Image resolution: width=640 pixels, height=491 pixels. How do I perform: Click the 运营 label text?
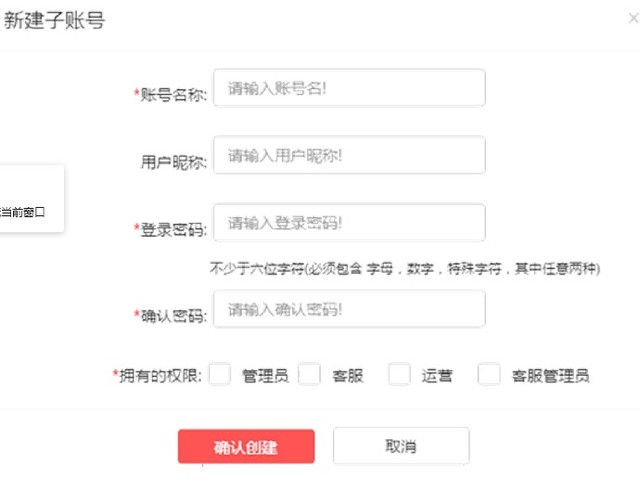click(x=437, y=377)
